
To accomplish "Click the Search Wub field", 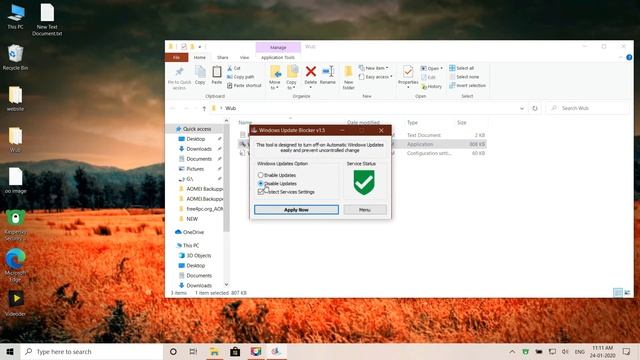I will coord(588,108).
